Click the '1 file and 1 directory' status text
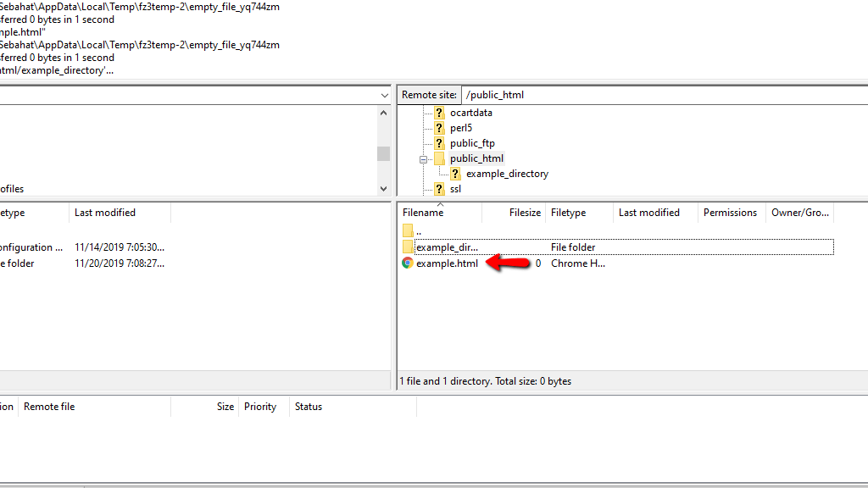 click(x=485, y=381)
